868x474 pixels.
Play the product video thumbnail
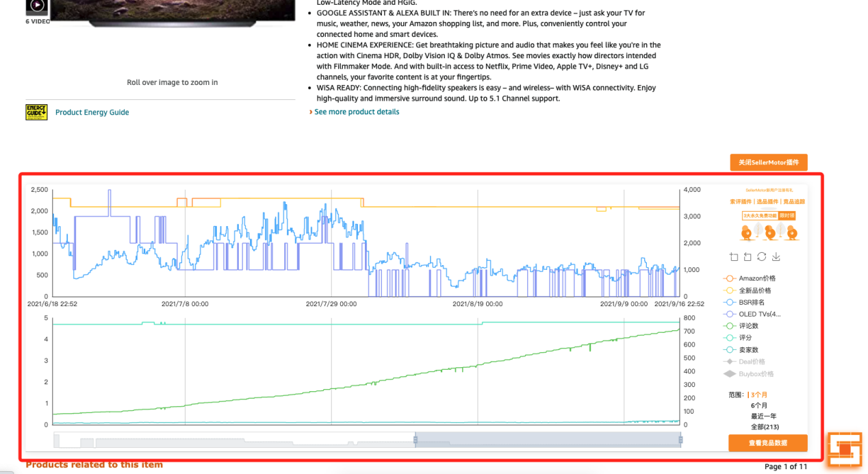(37, 6)
